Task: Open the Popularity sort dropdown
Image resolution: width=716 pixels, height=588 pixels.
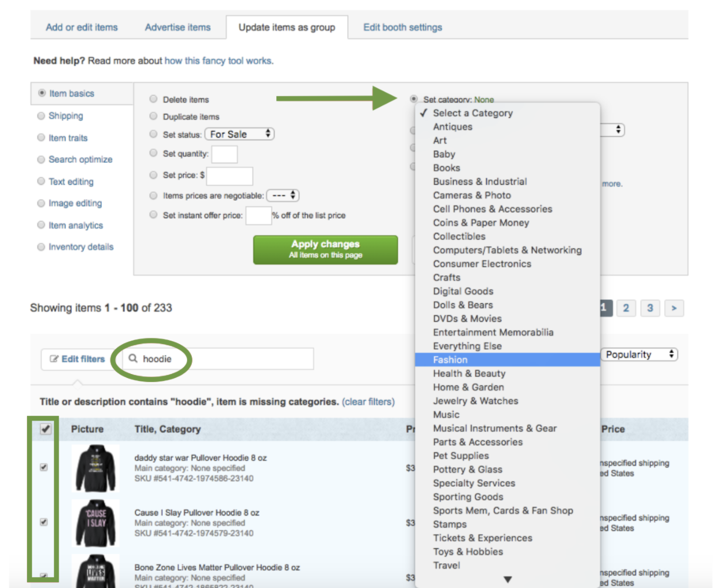Action: [639, 354]
